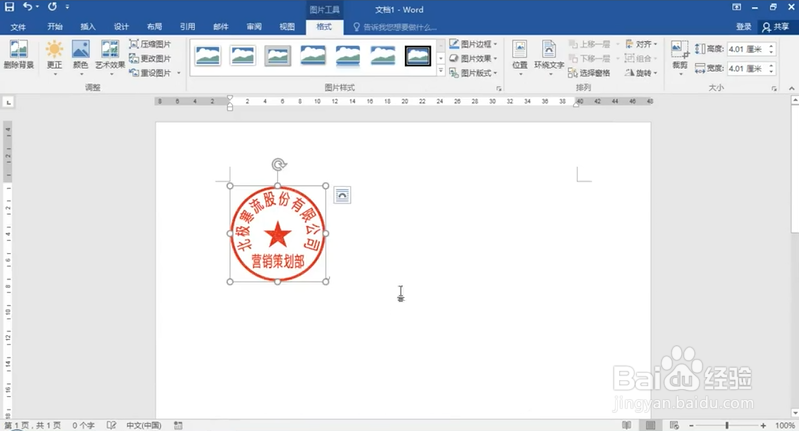Switch to the 审阅 tab
This screenshot has width=799, height=431.
point(254,26)
